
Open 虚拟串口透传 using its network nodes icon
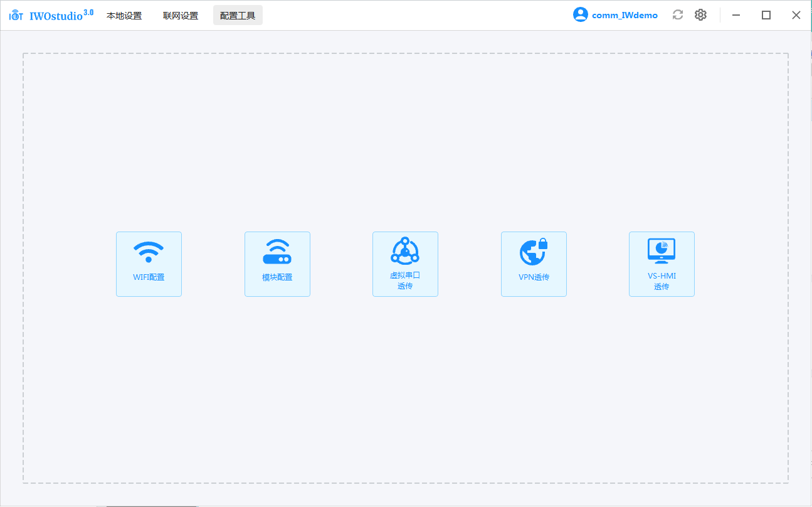(405, 251)
